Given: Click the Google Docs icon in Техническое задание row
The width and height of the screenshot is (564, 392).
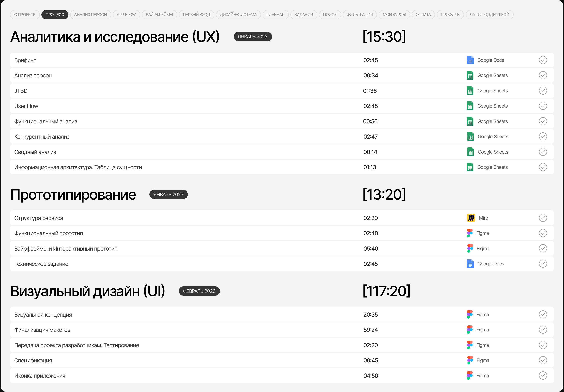Looking at the screenshot, I should [x=470, y=264].
